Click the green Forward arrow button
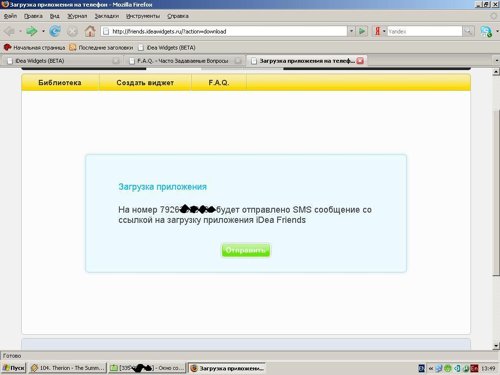 32,32
